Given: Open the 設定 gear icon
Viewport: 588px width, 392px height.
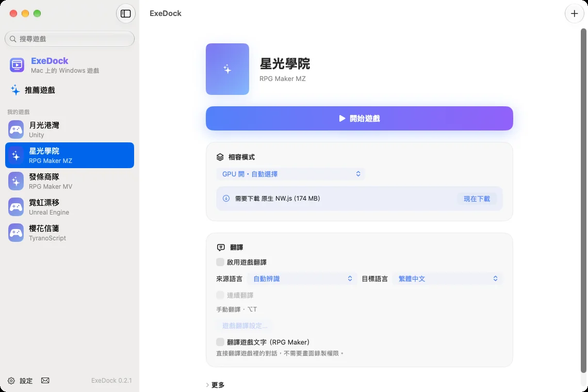Looking at the screenshot, I should pos(11,381).
